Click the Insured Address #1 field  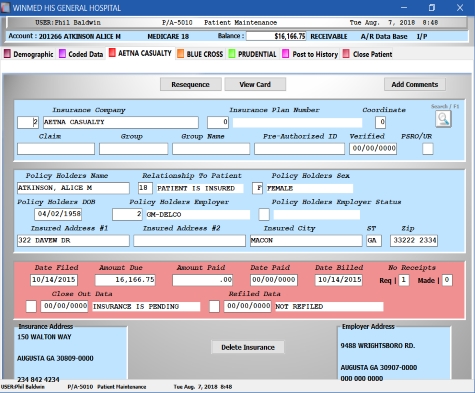73,241
